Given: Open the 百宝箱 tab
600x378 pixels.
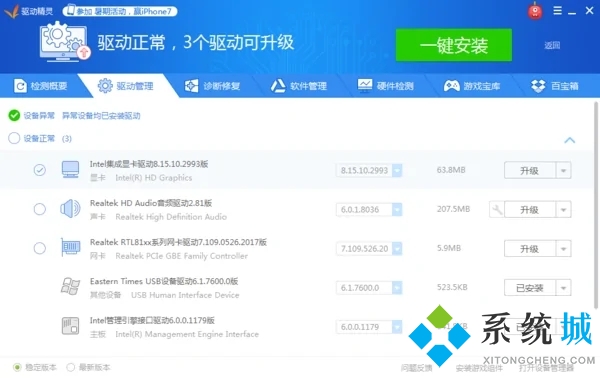Looking at the screenshot, I should point(555,86).
